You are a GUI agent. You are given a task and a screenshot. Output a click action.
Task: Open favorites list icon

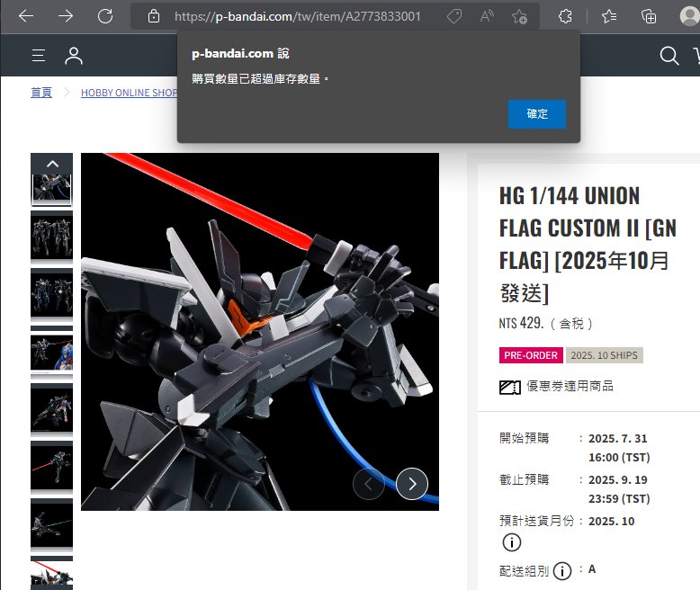coord(609,16)
